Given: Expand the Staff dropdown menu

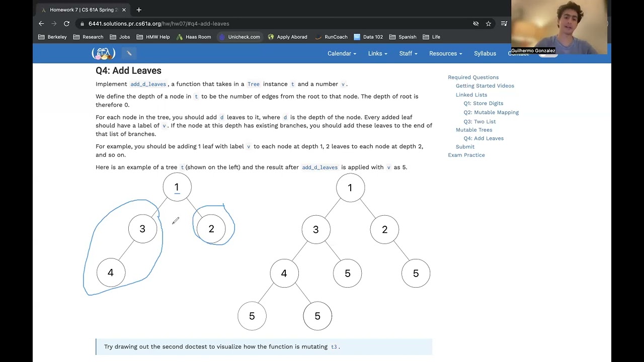Looking at the screenshot, I should (408, 53).
